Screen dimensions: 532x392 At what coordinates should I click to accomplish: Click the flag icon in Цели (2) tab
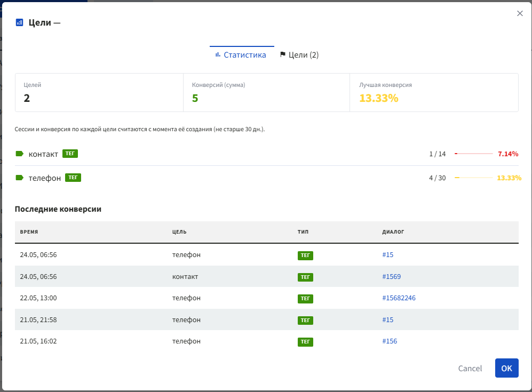[283, 54]
